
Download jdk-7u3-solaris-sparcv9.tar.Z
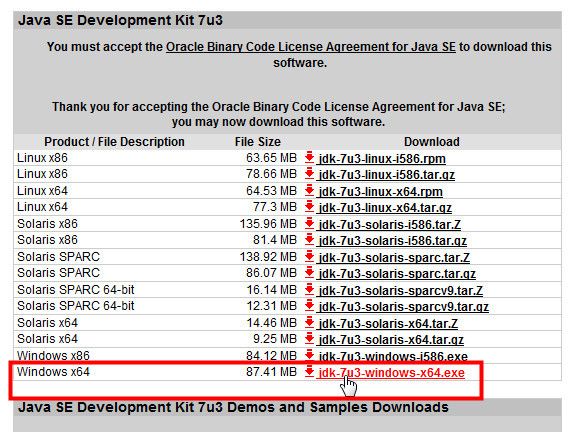pyautogui.click(x=401, y=290)
